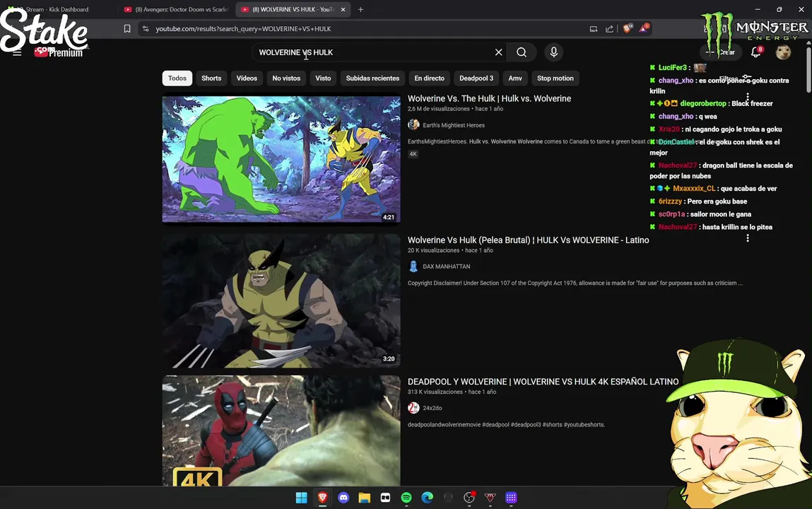This screenshot has height=509, width=812.
Task: Open a new browser tab with plus
Action: click(360, 9)
